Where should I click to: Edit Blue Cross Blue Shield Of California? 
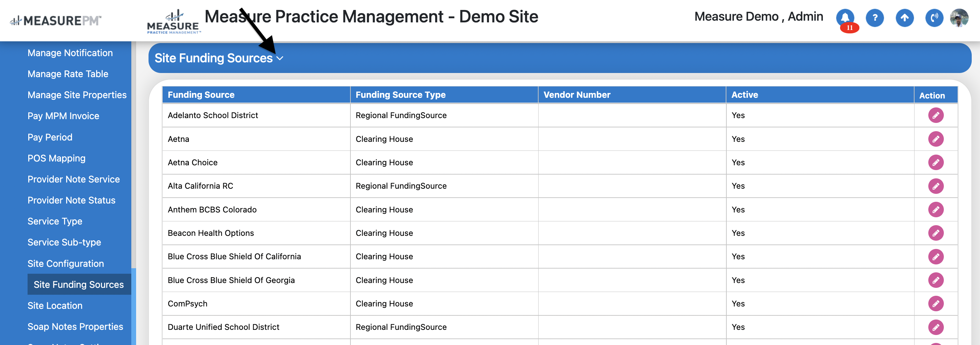coord(936,257)
